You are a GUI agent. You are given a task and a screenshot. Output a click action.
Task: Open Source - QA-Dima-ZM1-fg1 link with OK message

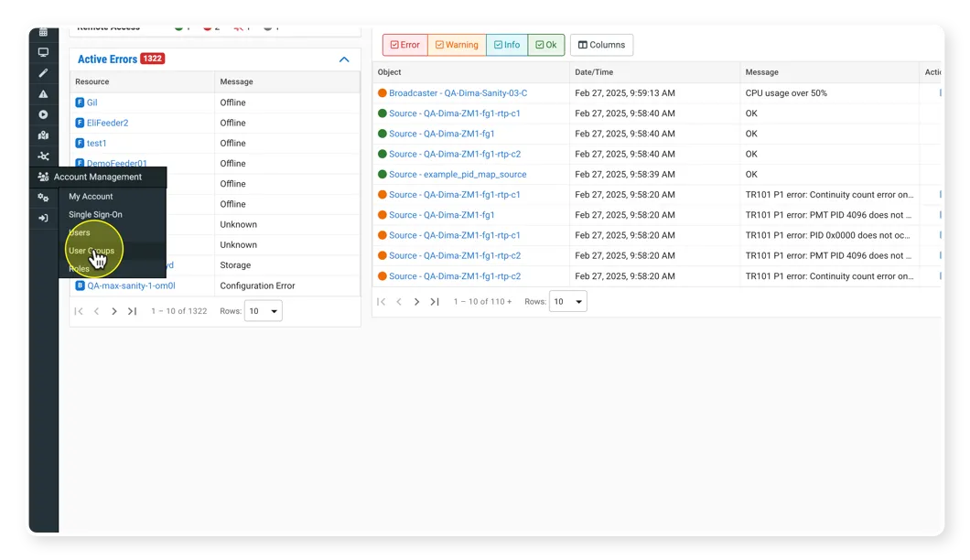pos(442,133)
